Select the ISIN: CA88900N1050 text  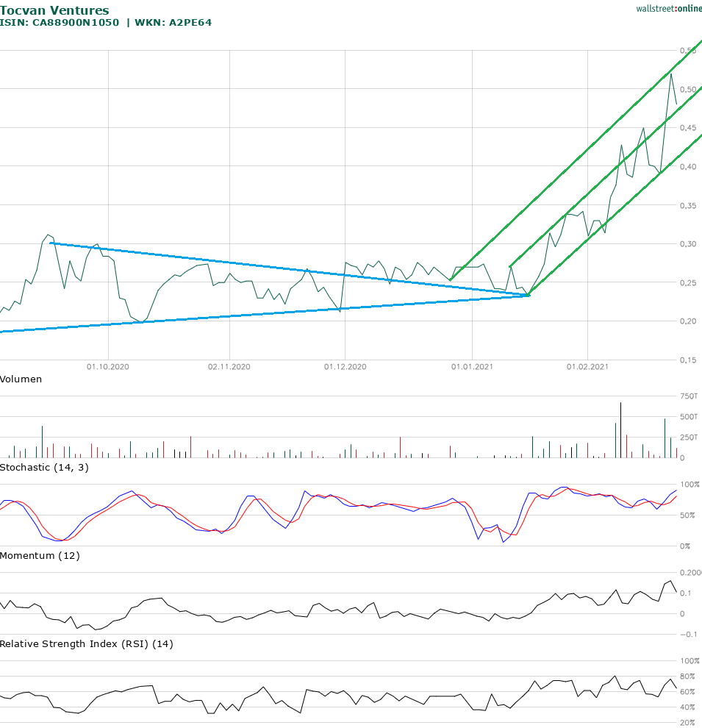point(60,22)
